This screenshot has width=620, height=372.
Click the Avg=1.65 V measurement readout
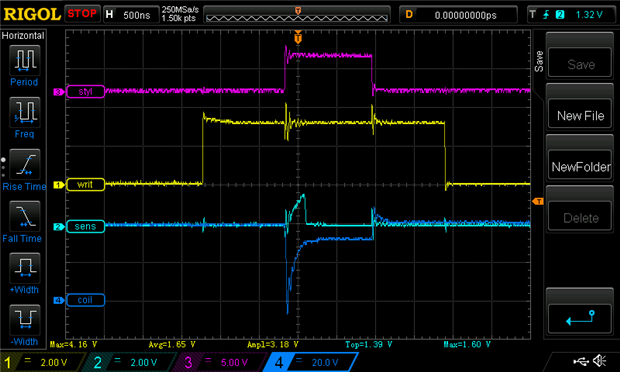[172, 344]
